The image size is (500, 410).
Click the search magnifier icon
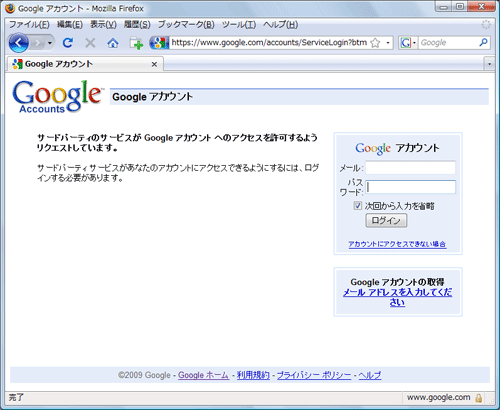(483, 42)
